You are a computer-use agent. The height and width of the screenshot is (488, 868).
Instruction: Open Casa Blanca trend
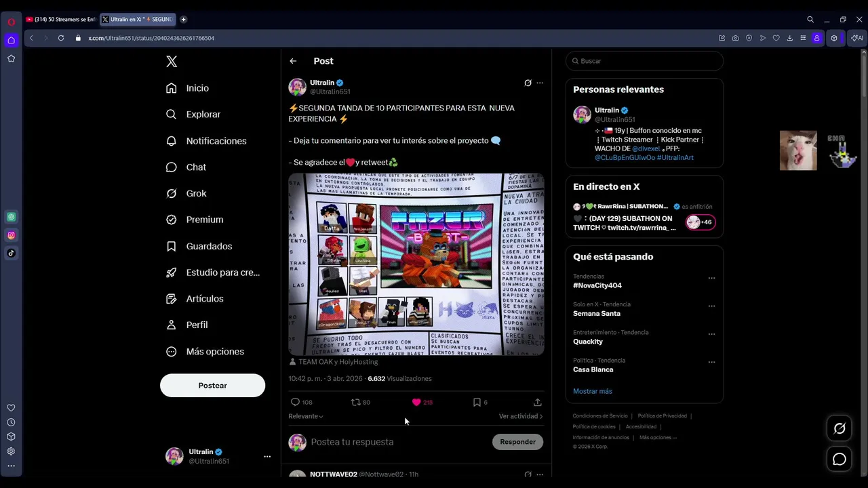593,369
